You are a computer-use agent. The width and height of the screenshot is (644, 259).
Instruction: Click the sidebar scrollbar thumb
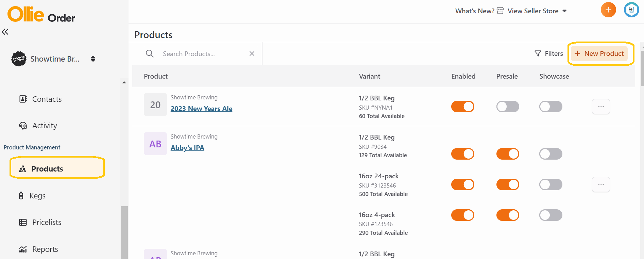click(x=124, y=232)
